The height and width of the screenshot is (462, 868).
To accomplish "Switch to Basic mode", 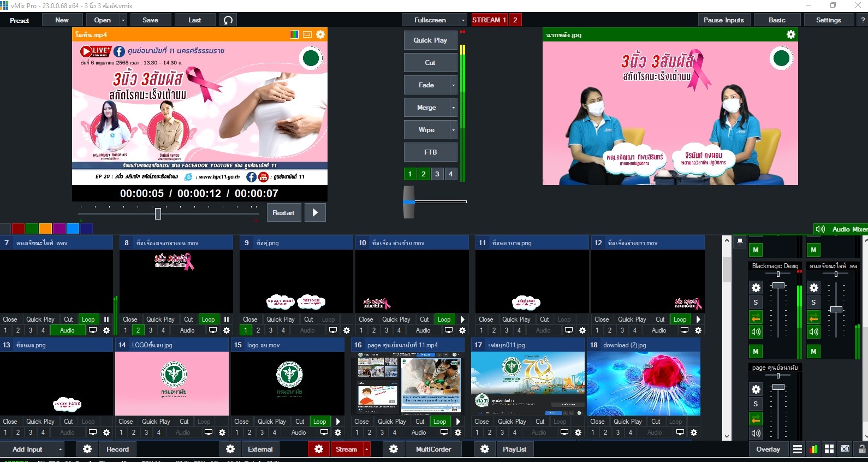I will [777, 20].
